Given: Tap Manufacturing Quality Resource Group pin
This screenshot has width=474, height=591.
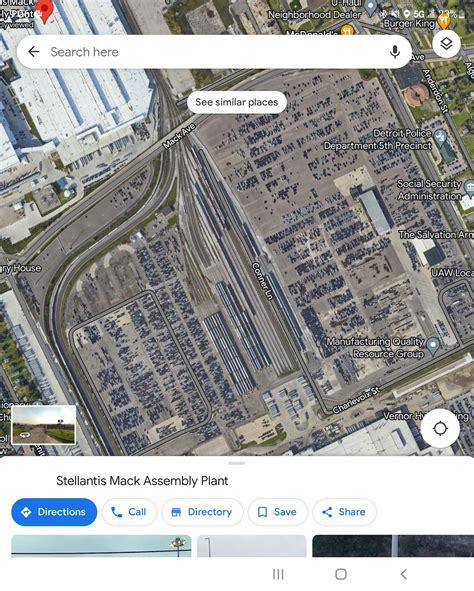Looking at the screenshot, I should 433,345.
